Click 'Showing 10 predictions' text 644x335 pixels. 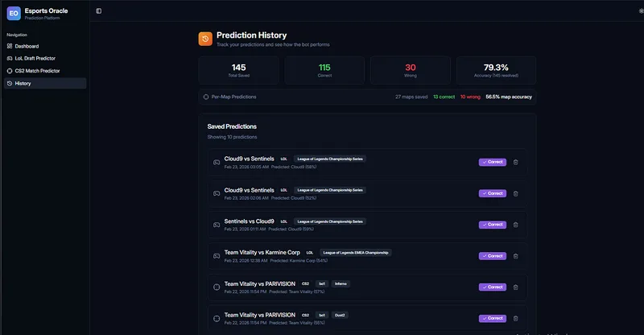232,137
